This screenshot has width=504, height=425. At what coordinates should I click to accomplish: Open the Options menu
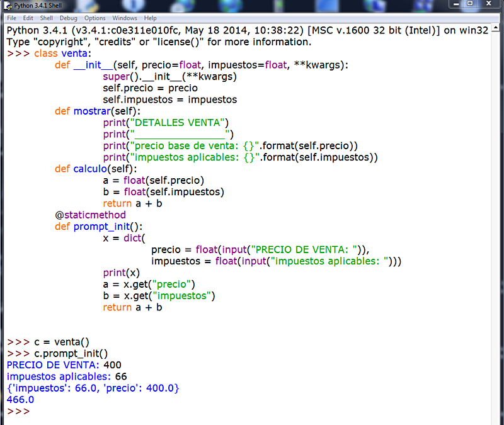[x=94, y=18]
